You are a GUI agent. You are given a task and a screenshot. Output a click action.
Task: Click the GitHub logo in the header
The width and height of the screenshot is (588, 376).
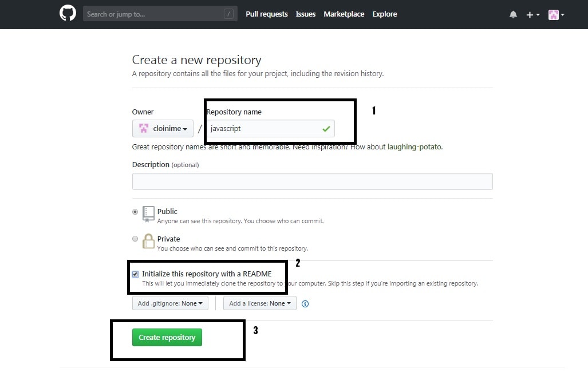pyautogui.click(x=67, y=13)
